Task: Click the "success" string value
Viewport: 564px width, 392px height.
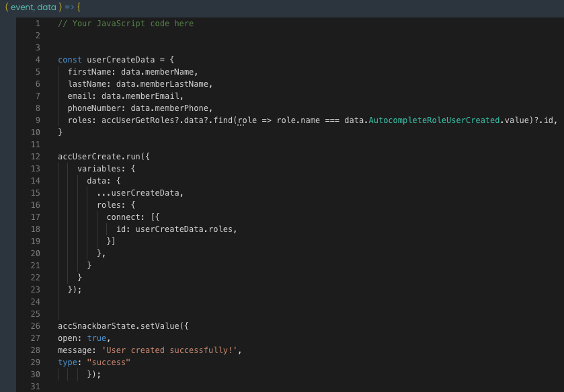Action: 108,362
